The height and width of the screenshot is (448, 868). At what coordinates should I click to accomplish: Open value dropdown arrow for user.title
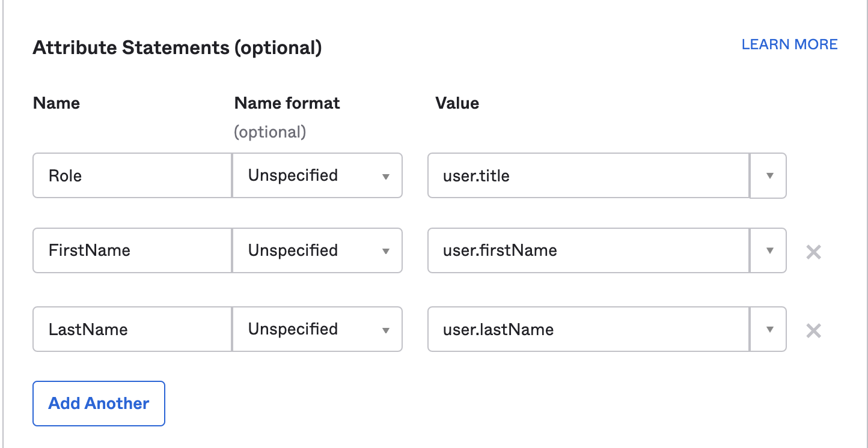point(769,176)
